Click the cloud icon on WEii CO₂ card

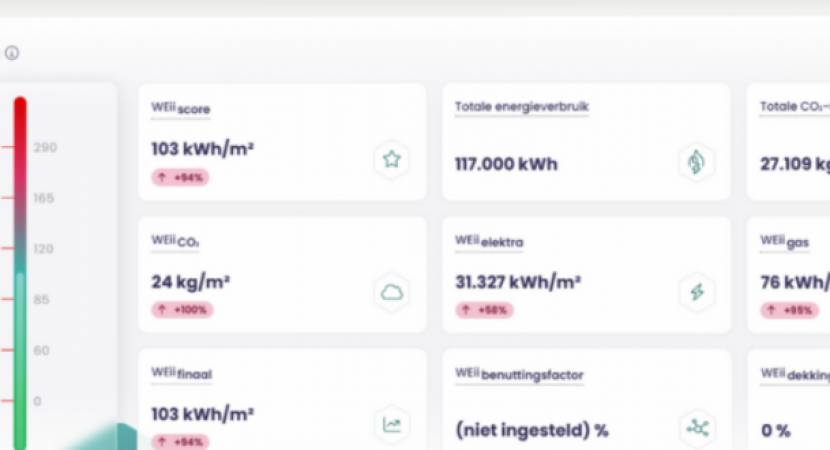(391, 292)
